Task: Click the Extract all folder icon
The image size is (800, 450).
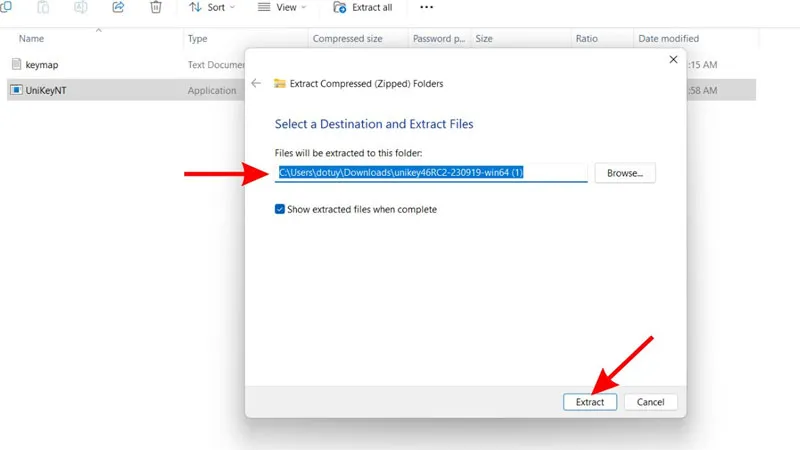Action: coord(340,7)
